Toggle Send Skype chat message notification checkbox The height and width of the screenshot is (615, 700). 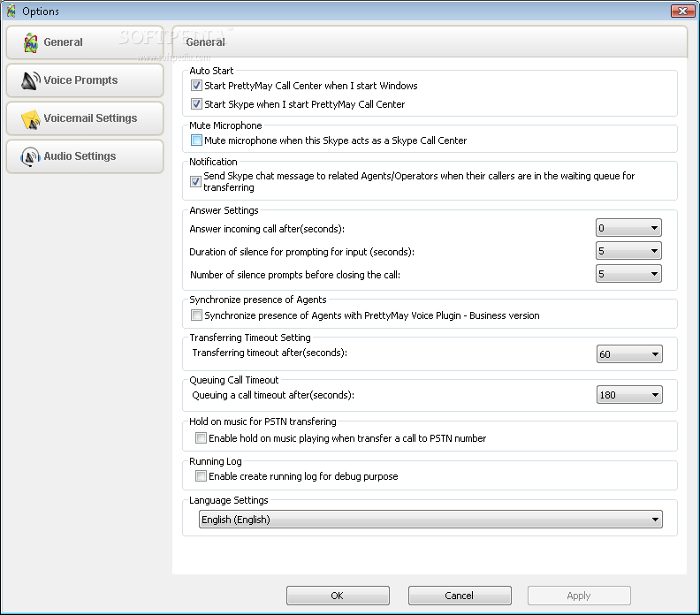(195, 181)
